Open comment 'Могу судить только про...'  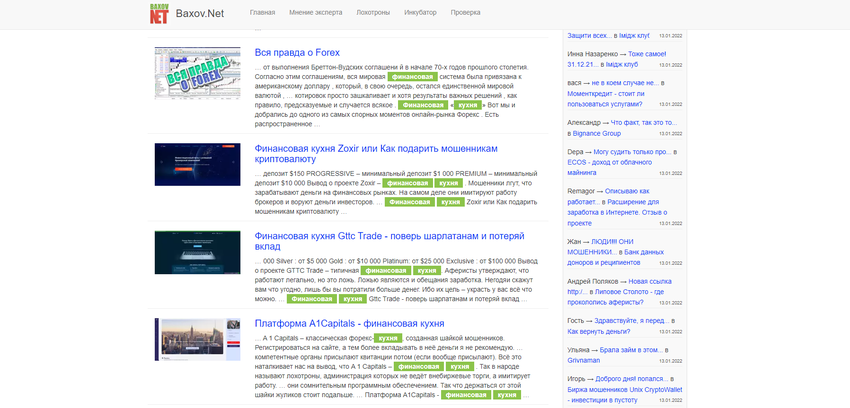633,152
